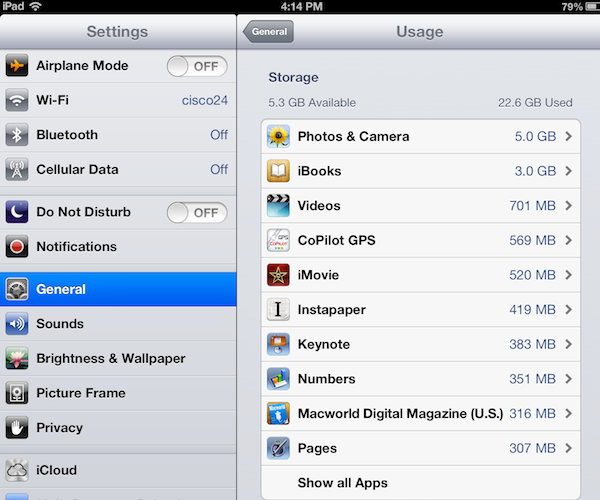Screen dimensions: 600x500
Task: Tap the Cellular Data Off status value
Action: pos(219,169)
